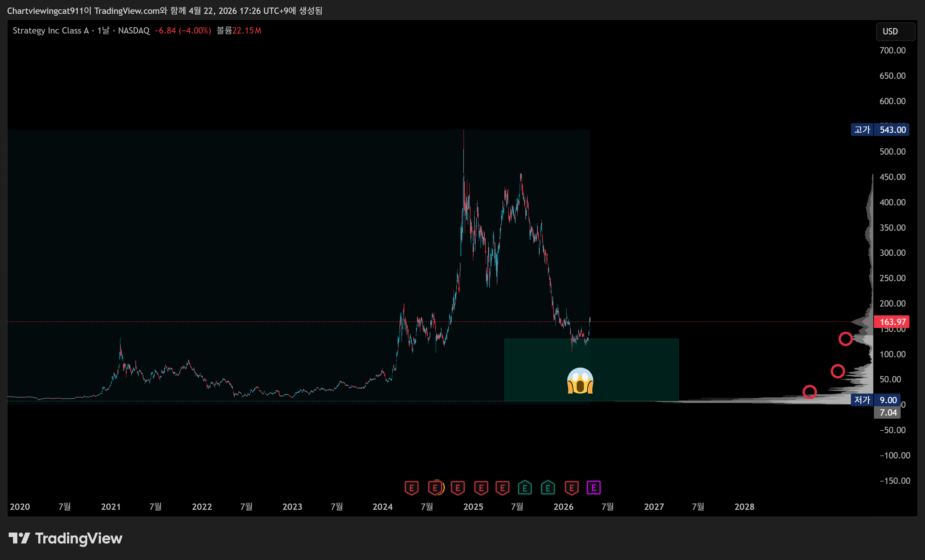This screenshot has height=560, width=925.
Task: Click the 2028 label on time axis
Action: point(744,507)
